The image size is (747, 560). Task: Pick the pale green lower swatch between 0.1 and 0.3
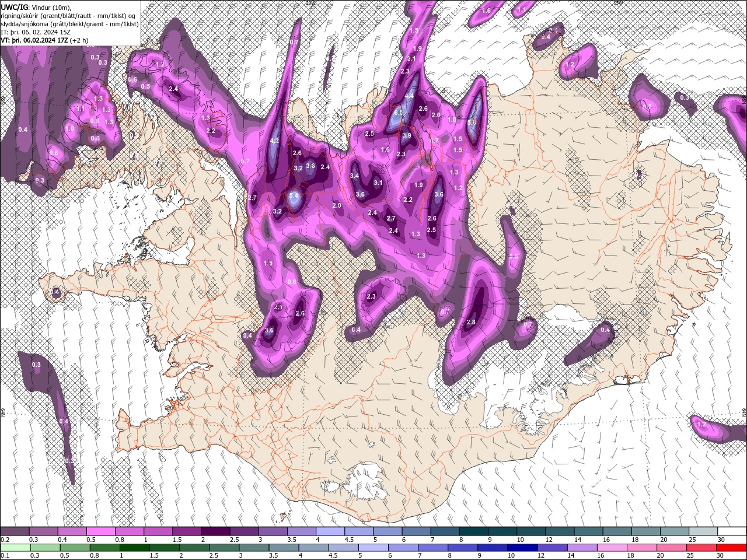tap(15, 547)
